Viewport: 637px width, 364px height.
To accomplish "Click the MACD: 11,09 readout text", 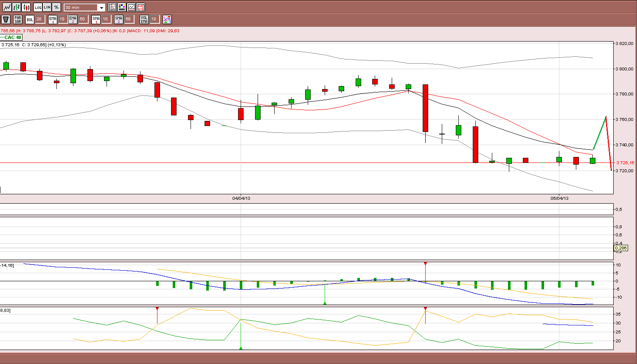I will tap(142, 31).
